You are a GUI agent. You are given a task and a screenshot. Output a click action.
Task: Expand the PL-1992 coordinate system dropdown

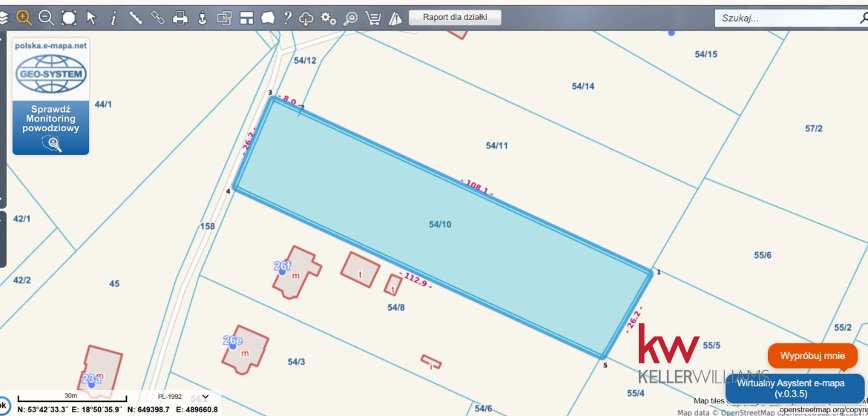point(206,397)
